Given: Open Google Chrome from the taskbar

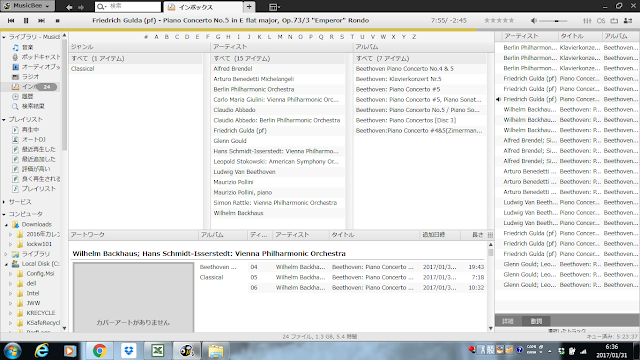Looking at the screenshot, I should (99, 351).
